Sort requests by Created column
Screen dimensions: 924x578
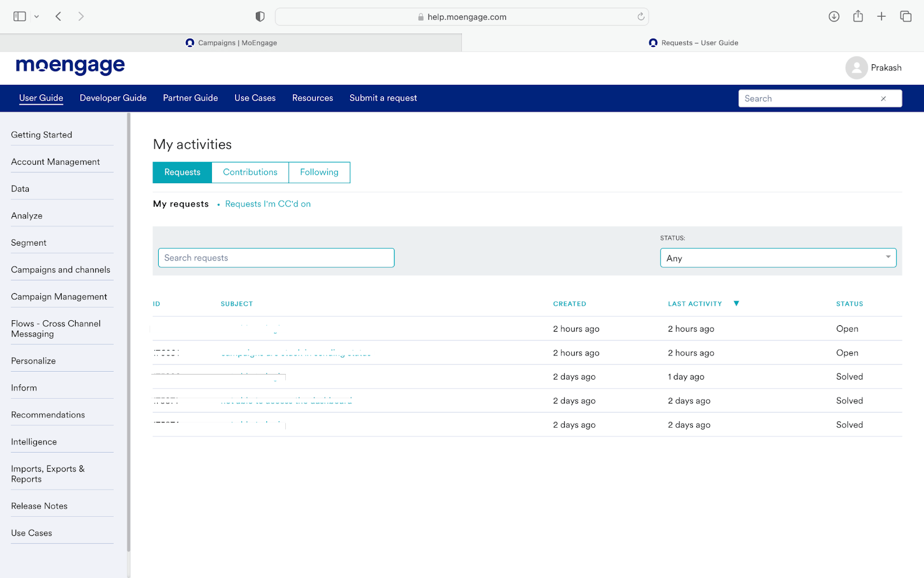click(x=569, y=304)
